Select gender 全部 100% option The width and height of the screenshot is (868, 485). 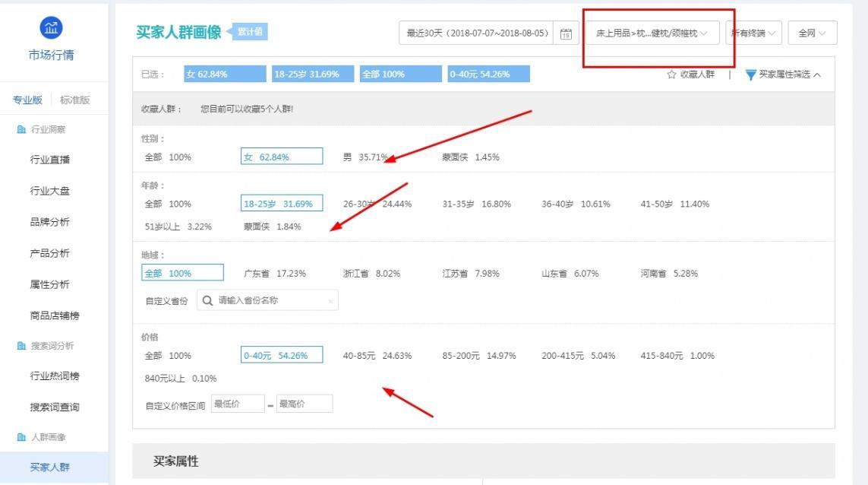pyautogui.click(x=168, y=157)
